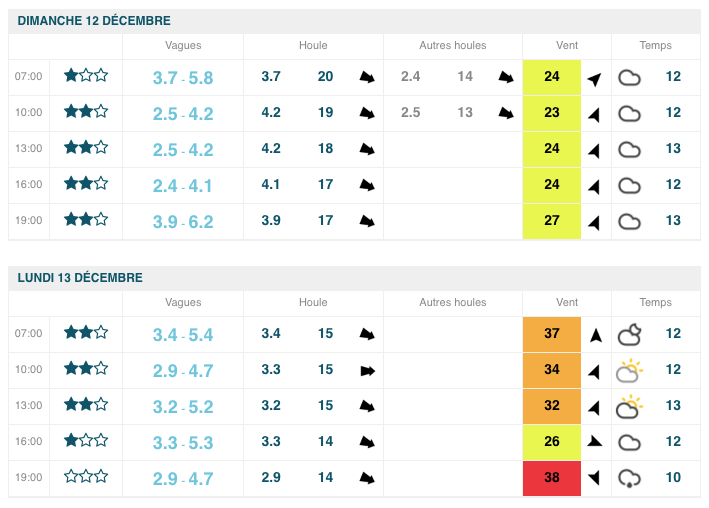Click the red wind cell showing 38
Image resolution: width=709 pixels, height=508 pixels.
point(551,478)
